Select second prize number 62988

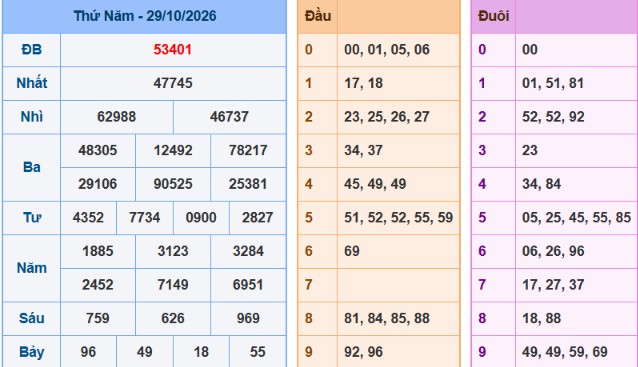pyautogui.click(x=116, y=117)
